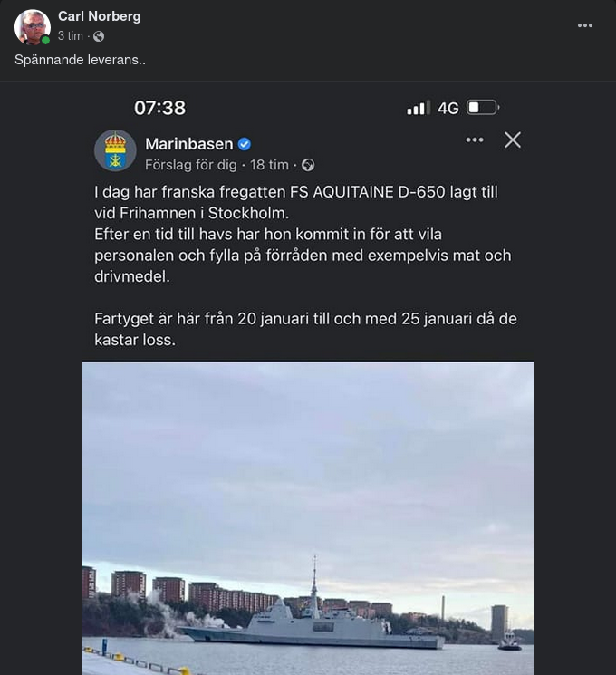The image size is (616, 675).
Task: Click Carl Norberg's profile picture
Action: pyautogui.click(x=32, y=26)
